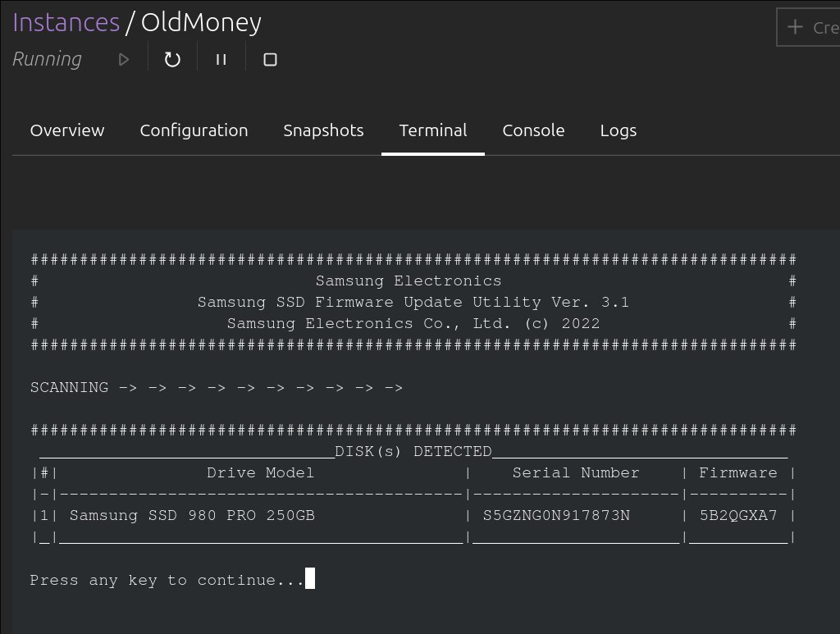Viewport: 840px width, 634px height.
Task: Click the Instances breadcrumb link
Action: click(x=66, y=22)
